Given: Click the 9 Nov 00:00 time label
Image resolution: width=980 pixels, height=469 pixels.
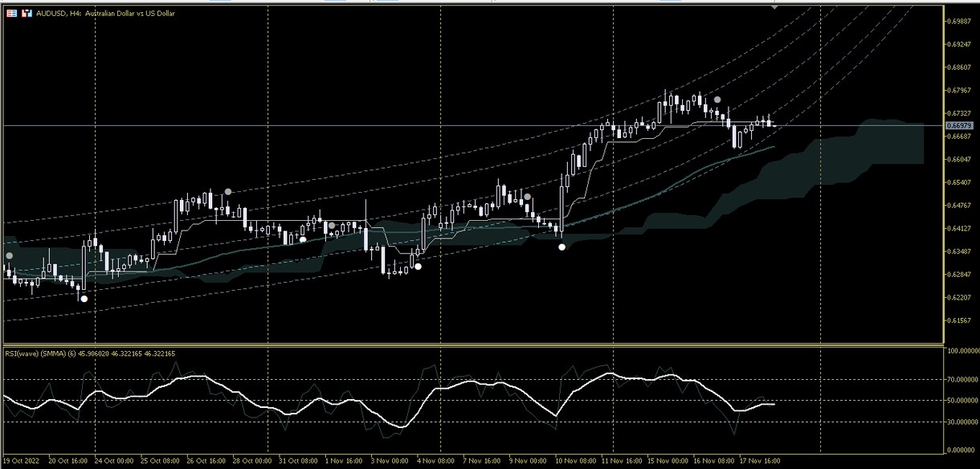Looking at the screenshot, I should [x=526, y=461].
